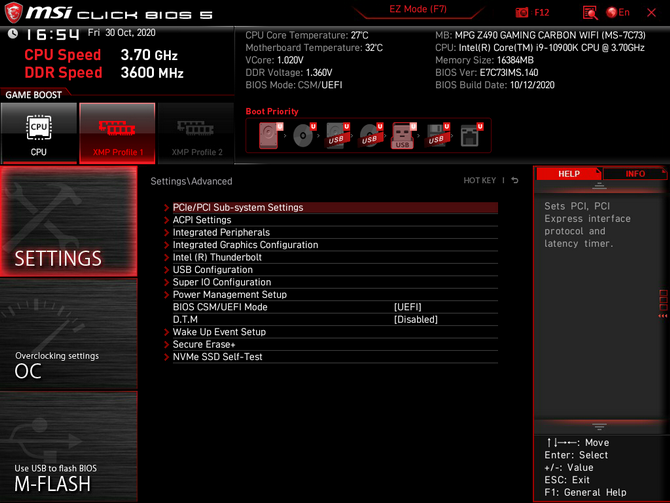Click the BIOS Ver E7C73IMS.140 text
Screen dimensions: 670x503
[487, 73]
